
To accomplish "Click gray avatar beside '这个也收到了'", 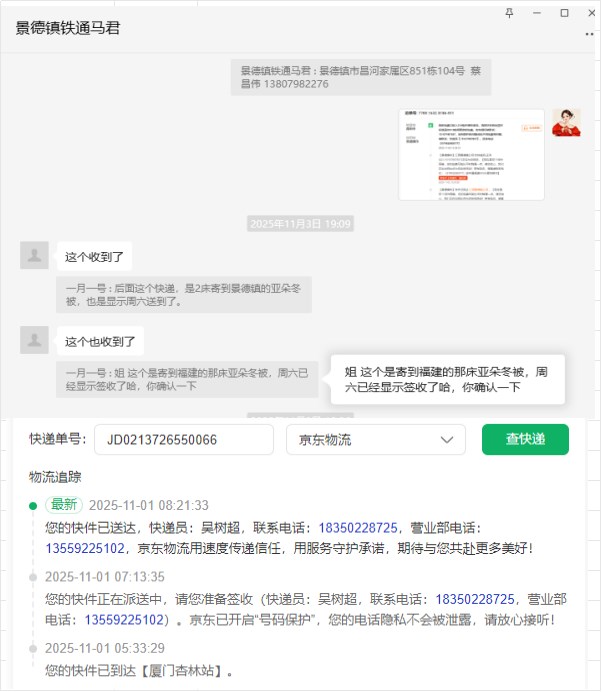I will pyautogui.click(x=34, y=340).
